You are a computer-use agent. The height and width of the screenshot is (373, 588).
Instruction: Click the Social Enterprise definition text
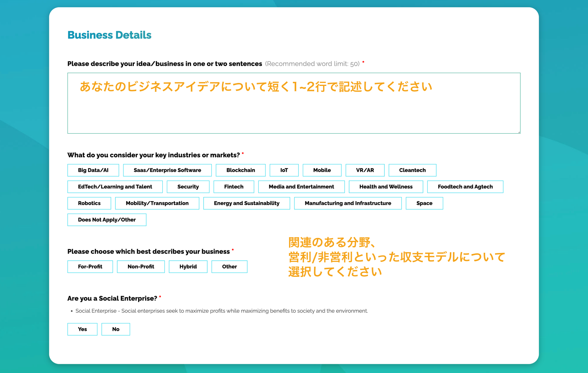click(x=222, y=311)
